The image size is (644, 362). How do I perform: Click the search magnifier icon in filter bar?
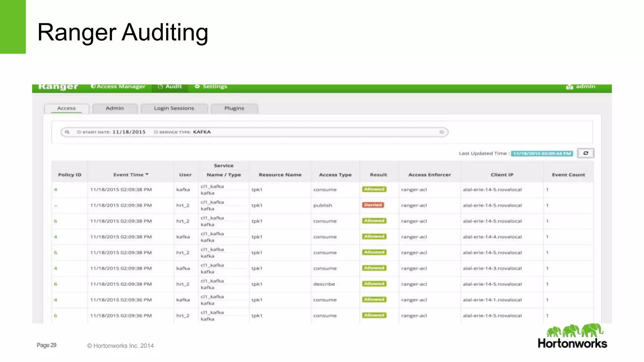[x=67, y=132]
